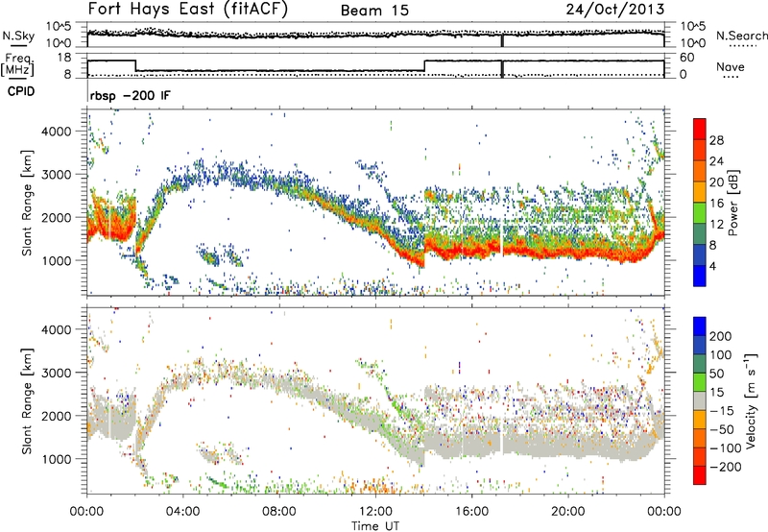Click the red top segment of Power color bar

coord(700,130)
